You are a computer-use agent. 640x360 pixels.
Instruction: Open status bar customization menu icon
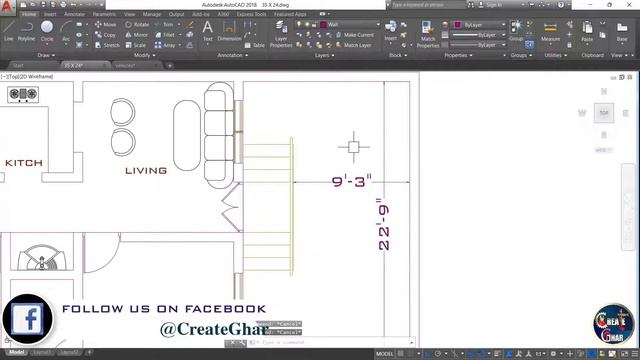635,353
